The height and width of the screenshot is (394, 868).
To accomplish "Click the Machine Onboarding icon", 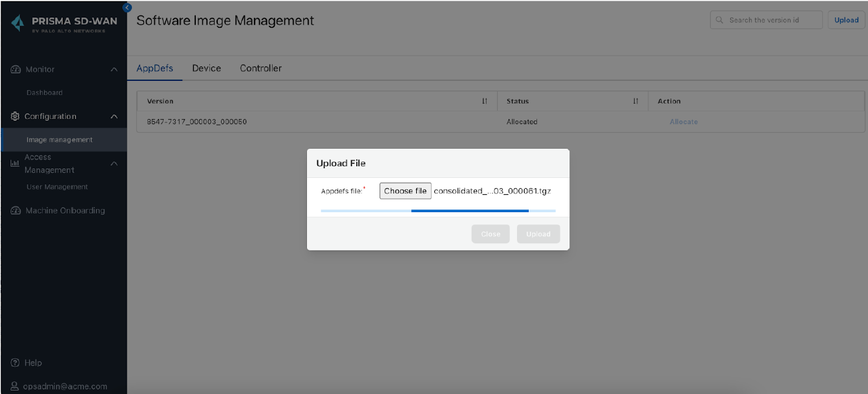I will point(16,210).
